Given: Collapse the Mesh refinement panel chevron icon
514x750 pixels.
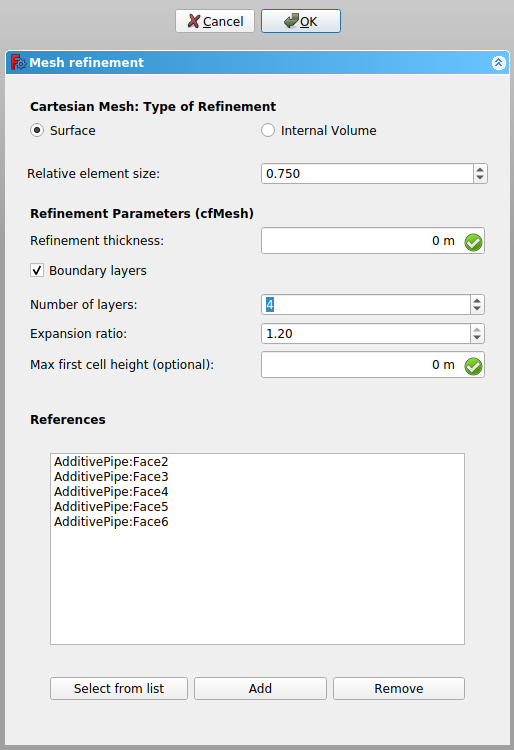Looking at the screenshot, I should (x=499, y=63).
